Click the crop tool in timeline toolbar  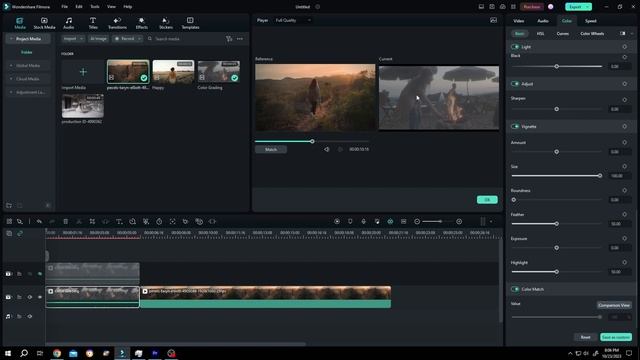(92, 221)
